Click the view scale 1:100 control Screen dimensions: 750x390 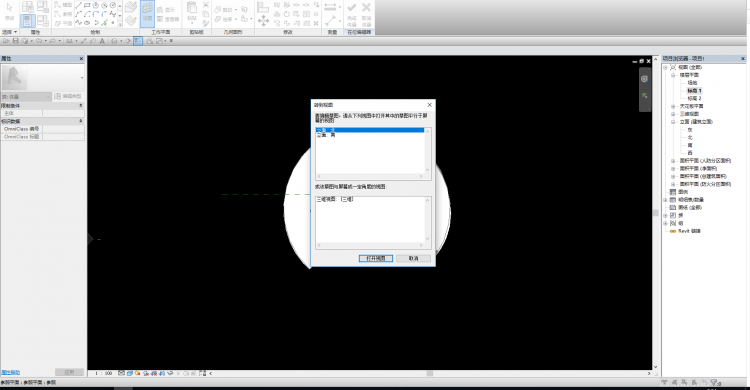(x=103, y=373)
